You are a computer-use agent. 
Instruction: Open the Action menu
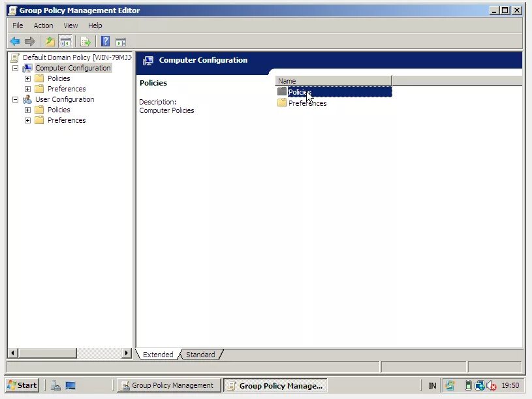coord(43,25)
